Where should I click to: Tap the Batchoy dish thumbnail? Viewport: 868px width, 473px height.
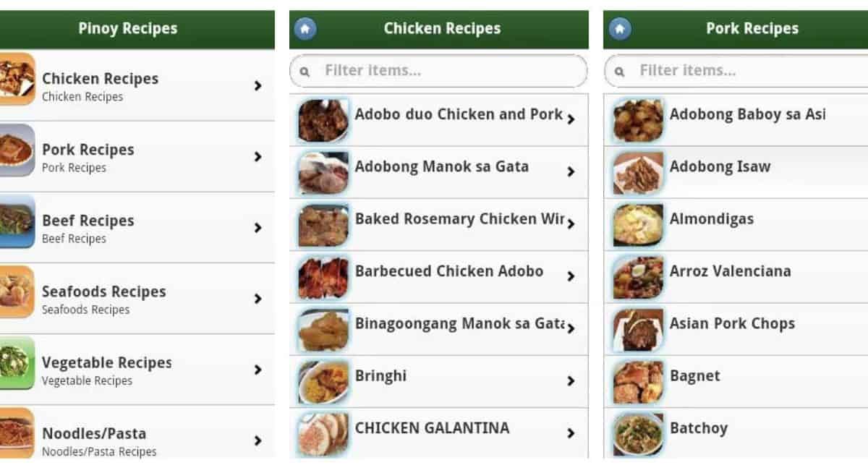pyautogui.click(x=638, y=433)
